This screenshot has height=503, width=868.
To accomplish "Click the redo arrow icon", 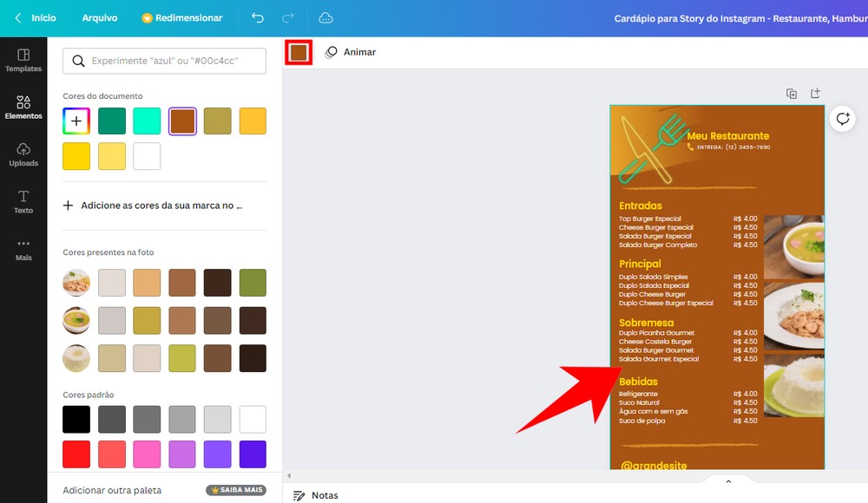I will pos(288,17).
